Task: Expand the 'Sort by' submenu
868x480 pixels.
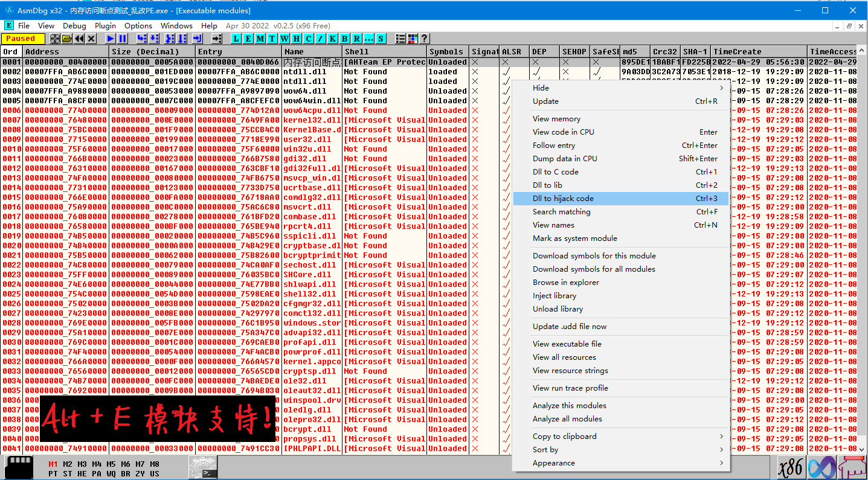Action: [x=621, y=450]
